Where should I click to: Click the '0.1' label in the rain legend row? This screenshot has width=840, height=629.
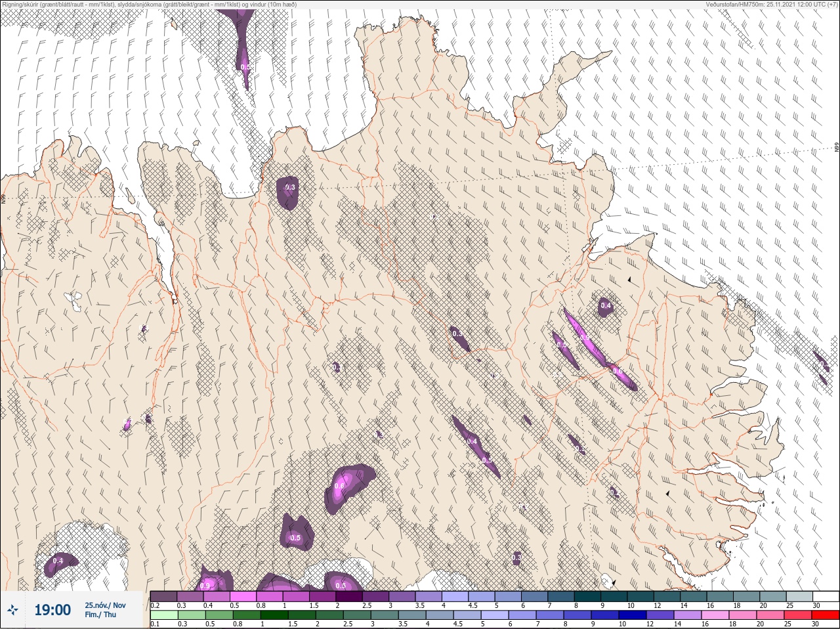point(155,624)
